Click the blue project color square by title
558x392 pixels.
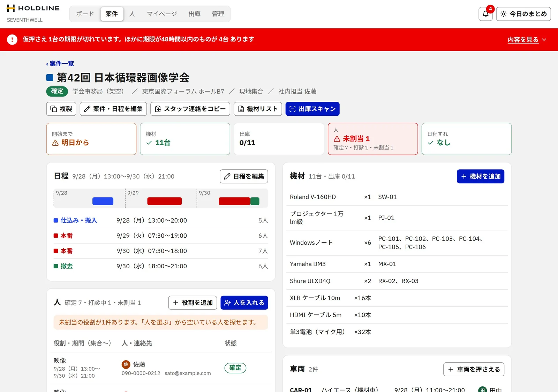[x=50, y=77]
